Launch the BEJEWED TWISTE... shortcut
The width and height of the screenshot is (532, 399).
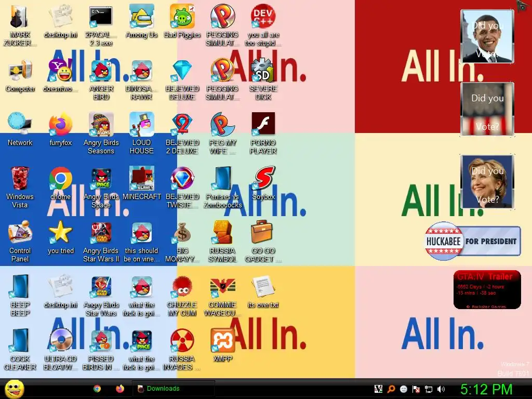[182, 187]
